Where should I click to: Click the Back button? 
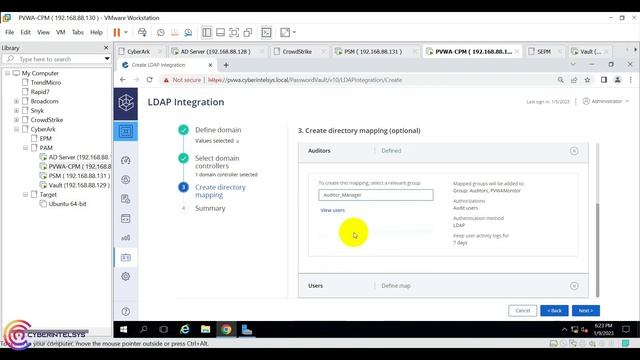click(554, 311)
